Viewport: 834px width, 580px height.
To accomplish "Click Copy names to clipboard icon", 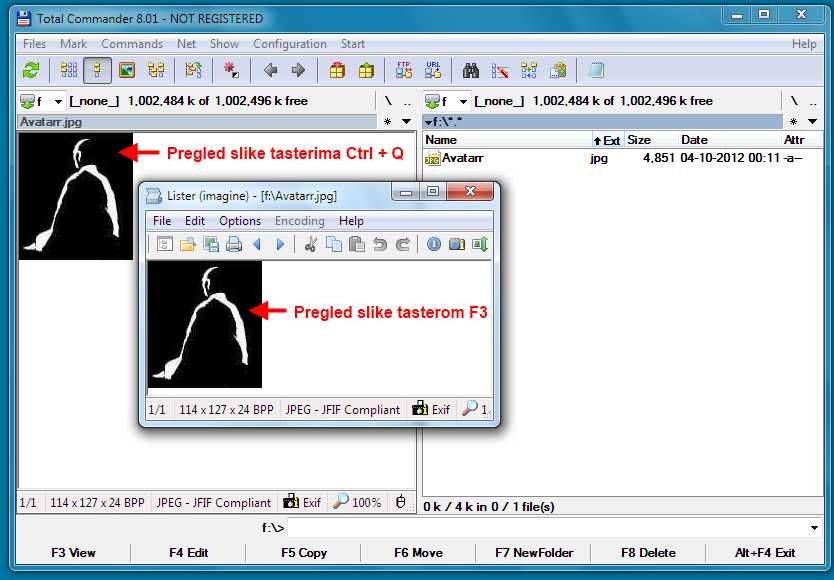I will click(558, 70).
